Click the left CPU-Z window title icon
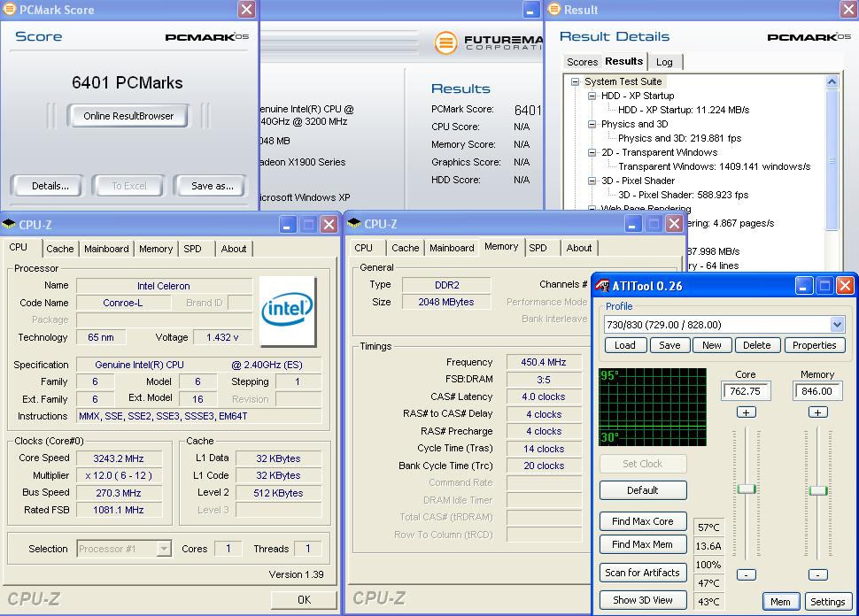Image resolution: width=859 pixels, height=616 pixels. point(9,224)
